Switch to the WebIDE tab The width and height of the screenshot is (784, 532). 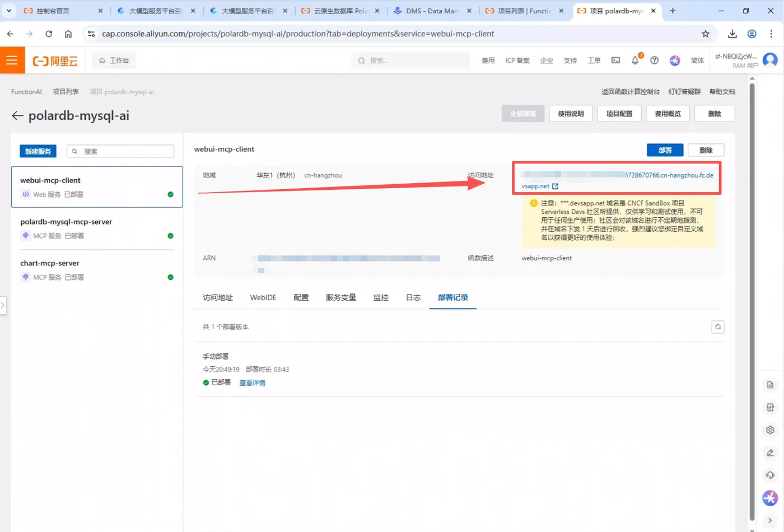263,297
